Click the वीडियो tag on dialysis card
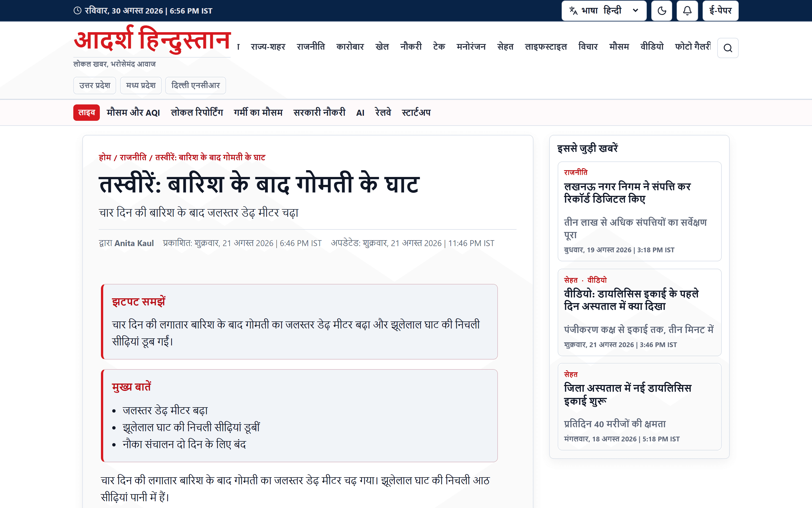812x508 pixels. tap(597, 280)
